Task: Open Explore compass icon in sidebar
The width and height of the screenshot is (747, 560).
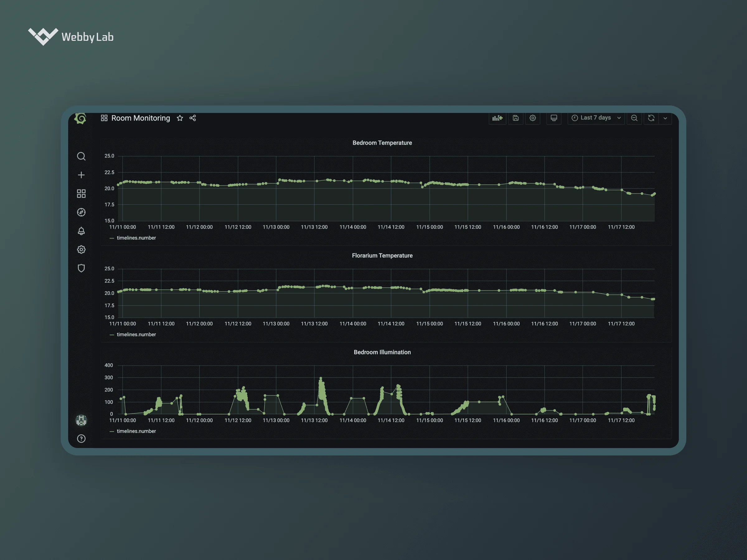Action: (81, 212)
